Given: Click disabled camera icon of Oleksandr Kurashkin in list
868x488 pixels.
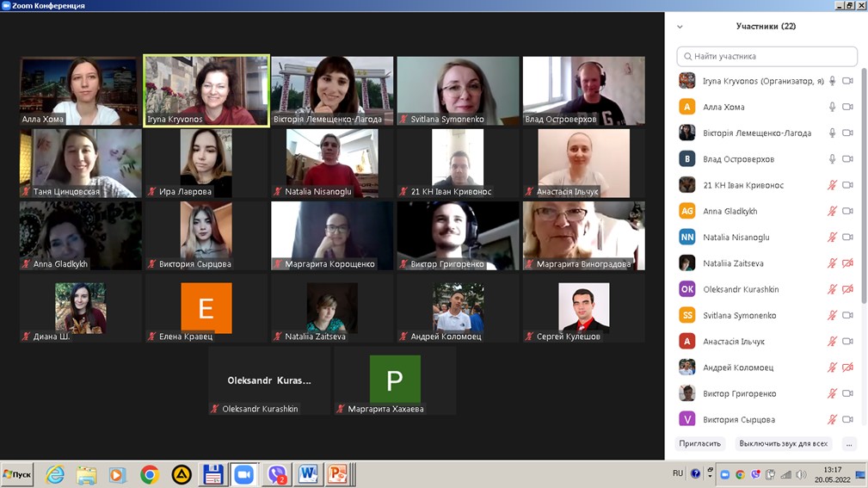Looking at the screenshot, I should tap(847, 289).
